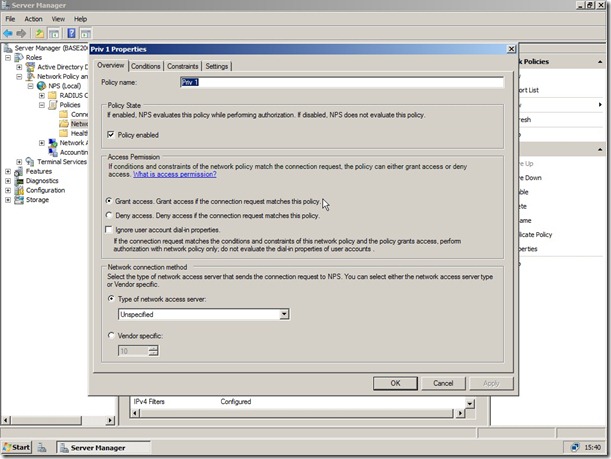
Task: Expand the Features tree node
Action: click(x=8, y=171)
